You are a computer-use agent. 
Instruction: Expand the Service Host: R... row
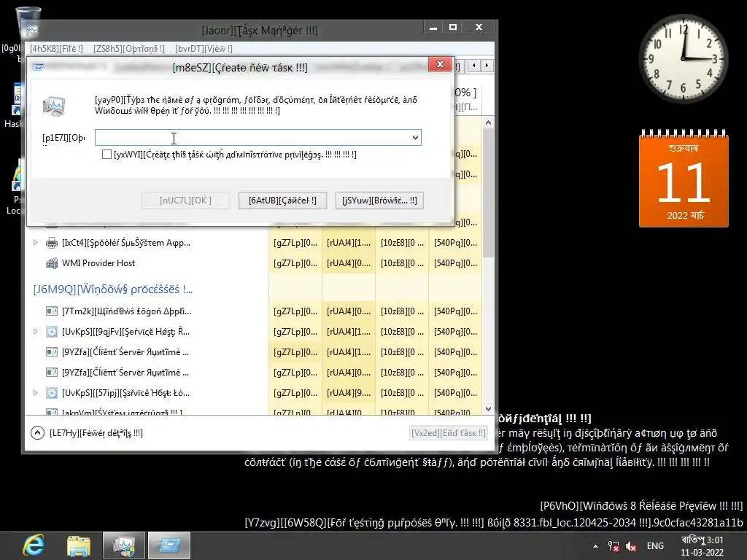point(35,332)
